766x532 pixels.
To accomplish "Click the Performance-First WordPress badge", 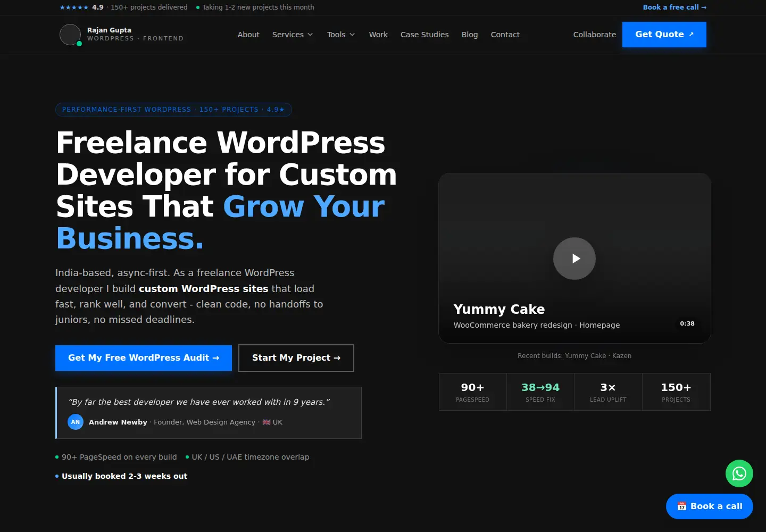I will pos(173,110).
